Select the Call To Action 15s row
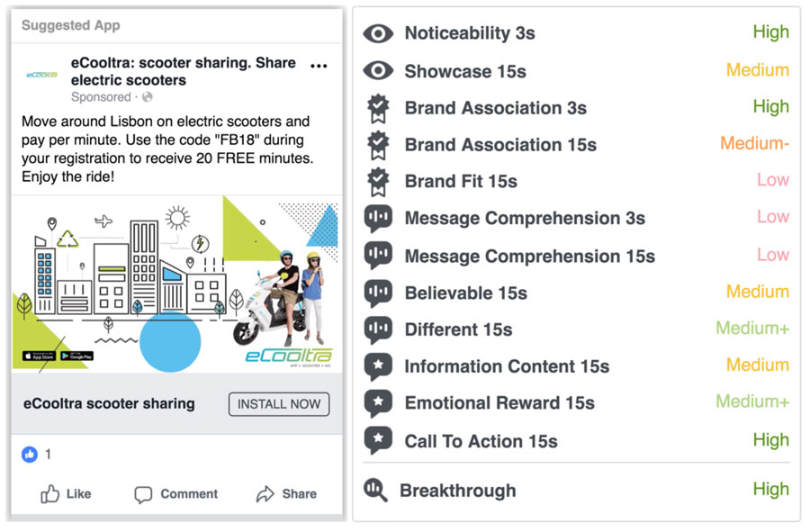Viewport: 810px width, 532px height. [481, 441]
